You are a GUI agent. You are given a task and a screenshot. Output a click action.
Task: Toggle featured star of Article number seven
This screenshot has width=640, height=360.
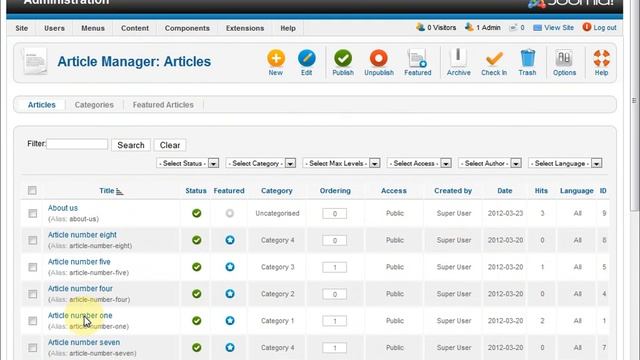(230, 348)
